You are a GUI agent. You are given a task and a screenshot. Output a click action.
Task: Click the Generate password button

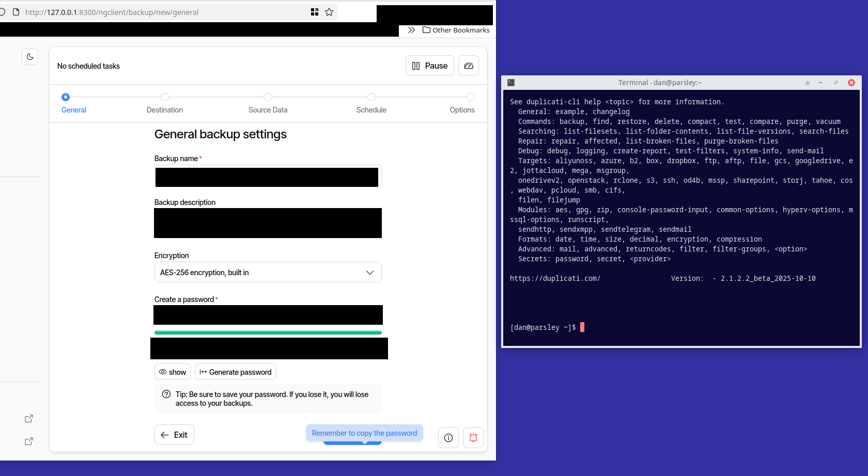coord(236,372)
